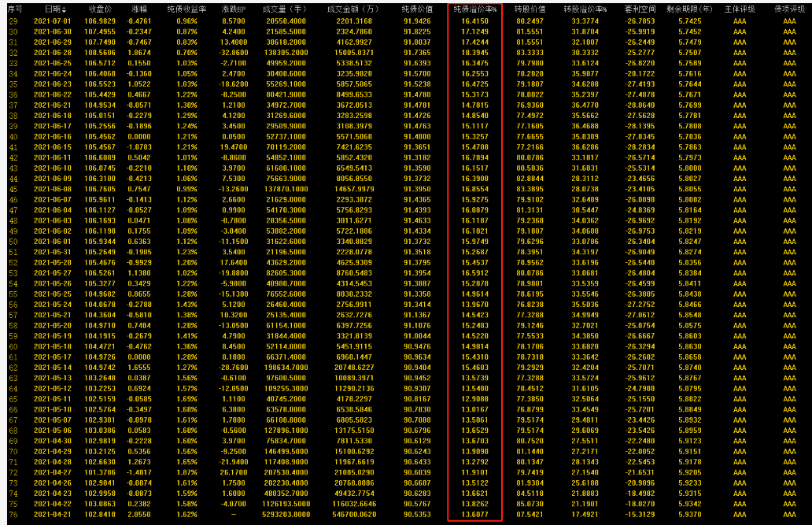Select the date cell 2021-05-21

[x=53, y=315]
